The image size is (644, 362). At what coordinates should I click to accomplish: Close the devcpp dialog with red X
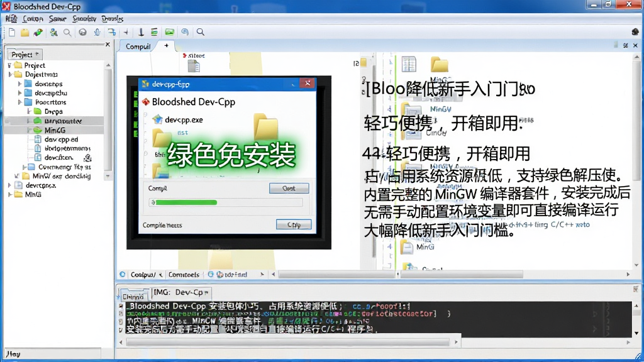point(308,84)
